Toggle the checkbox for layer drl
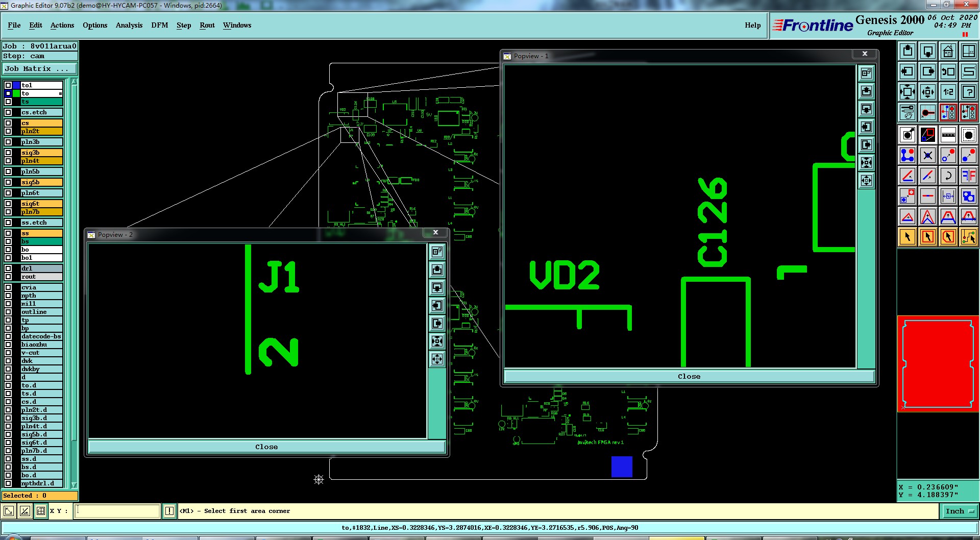 tap(8, 268)
